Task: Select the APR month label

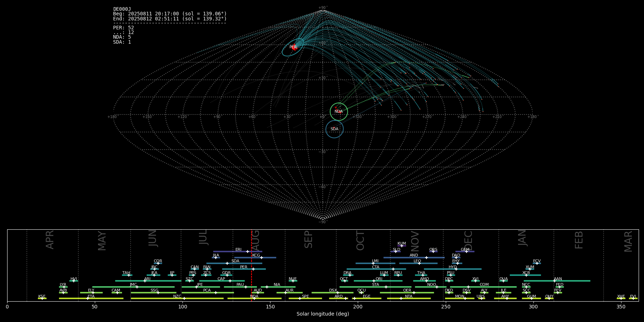Action: click(50, 240)
